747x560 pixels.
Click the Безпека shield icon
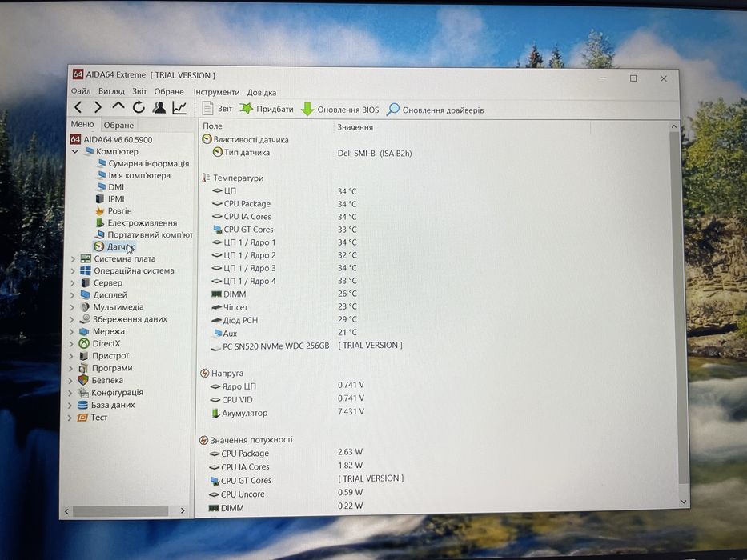coord(83,380)
